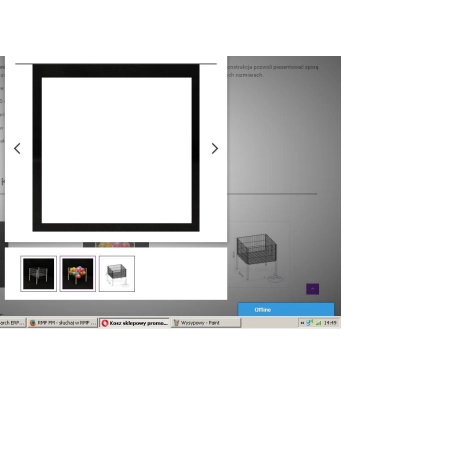Click the large framed image in the lightbox

[x=116, y=148]
